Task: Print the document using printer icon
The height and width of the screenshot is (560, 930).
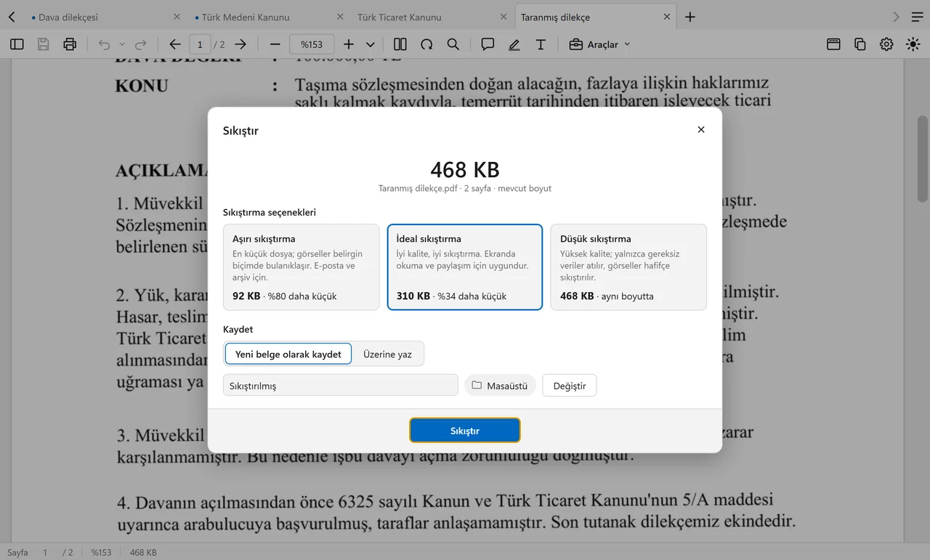Action: point(70,44)
